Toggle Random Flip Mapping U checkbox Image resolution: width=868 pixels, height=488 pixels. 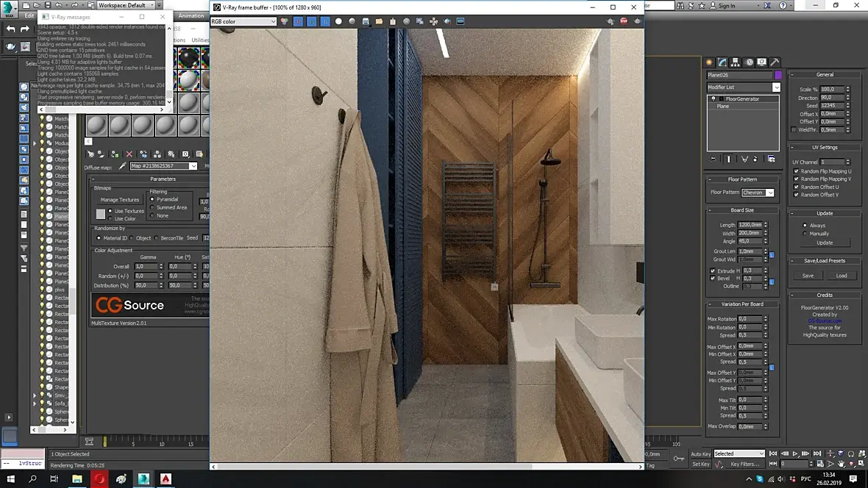[797, 171]
